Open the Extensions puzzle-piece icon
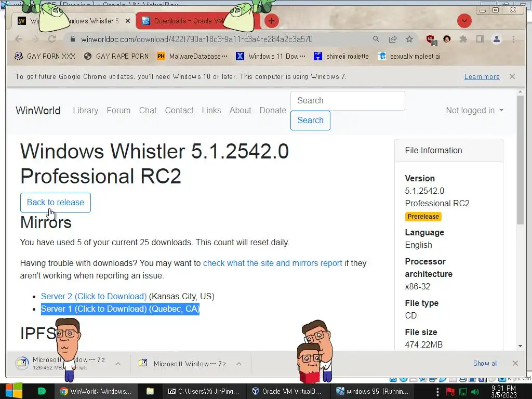 pyautogui.click(x=463, y=39)
